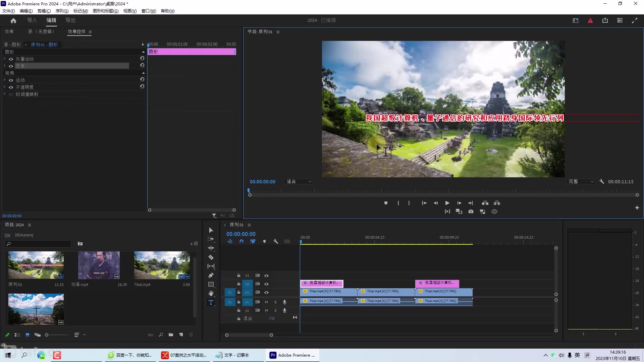Switch to the 导出 workspace tab
Image resolution: width=644 pixels, height=362 pixels.
[x=70, y=20]
